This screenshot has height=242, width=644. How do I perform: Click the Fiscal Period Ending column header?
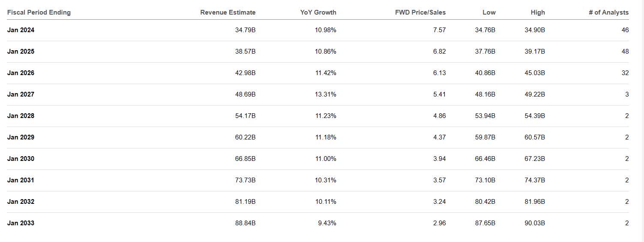coord(39,12)
